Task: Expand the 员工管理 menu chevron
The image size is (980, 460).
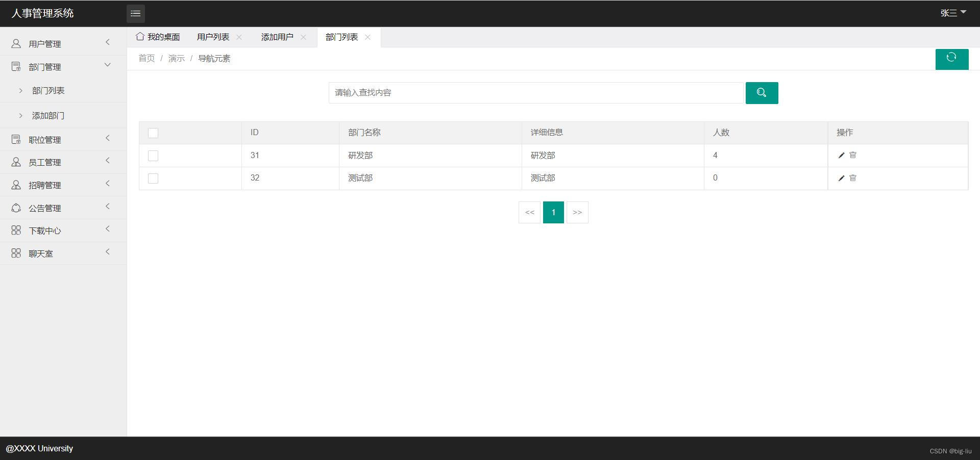Action: coord(108,161)
